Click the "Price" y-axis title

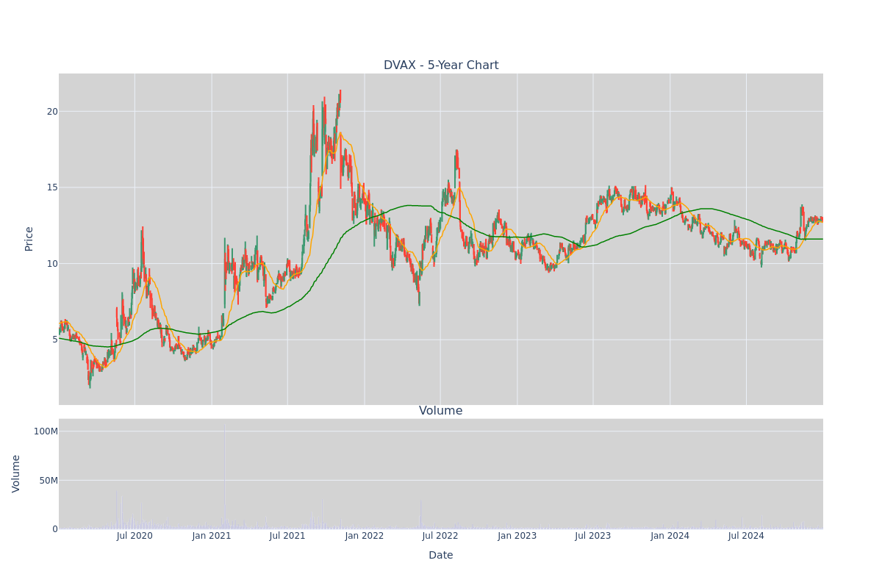(29, 239)
